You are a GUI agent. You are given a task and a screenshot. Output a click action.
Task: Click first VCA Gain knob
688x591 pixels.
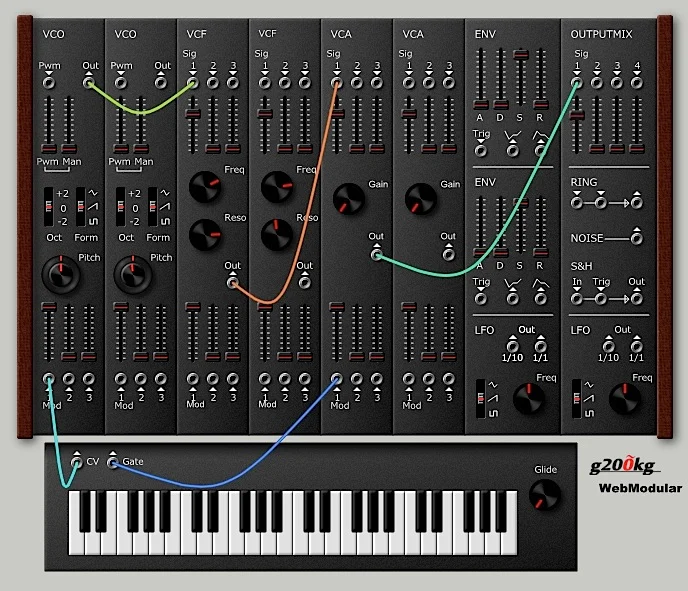(x=349, y=199)
